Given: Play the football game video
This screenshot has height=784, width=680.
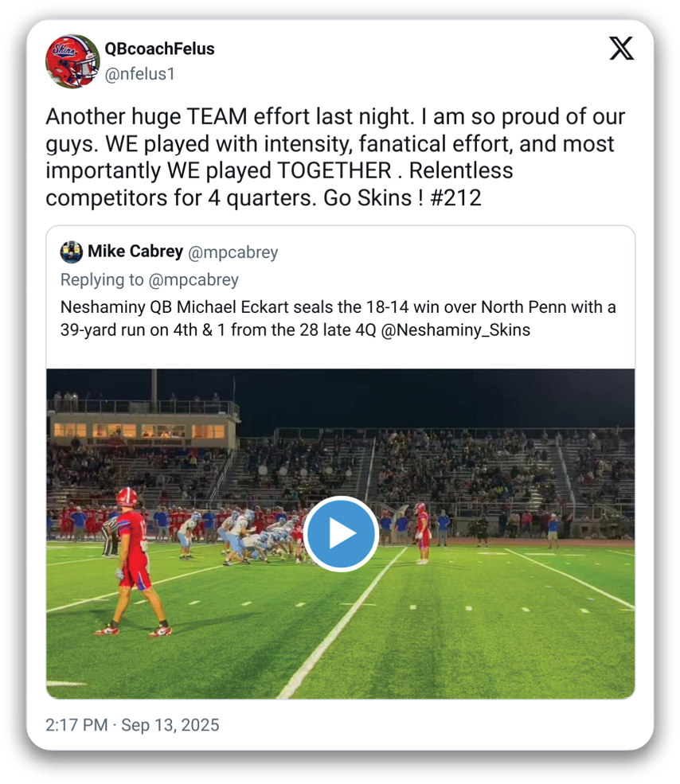Looking at the screenshot, I should [341, 533].
